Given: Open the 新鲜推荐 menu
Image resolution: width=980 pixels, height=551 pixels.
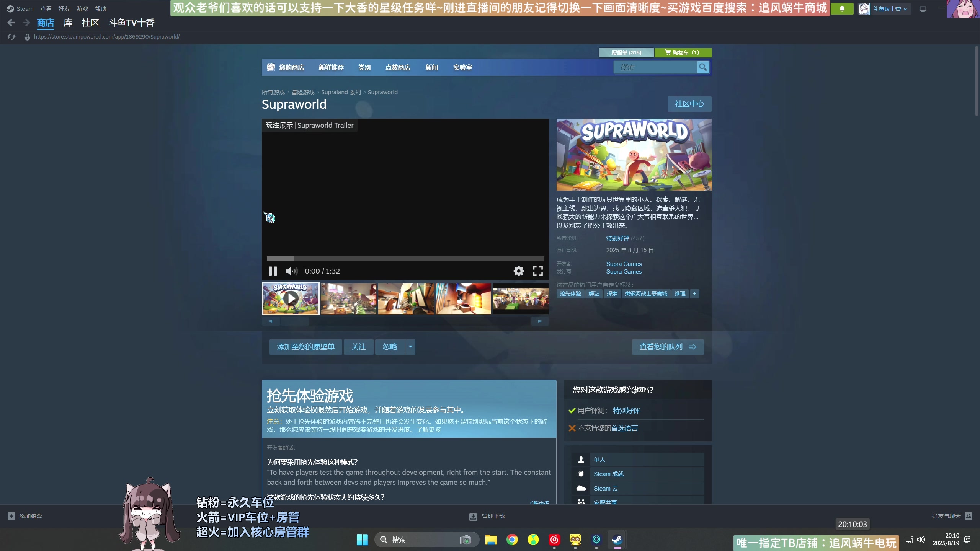Looking at the screenshot, I should click(x=331, y=67).
